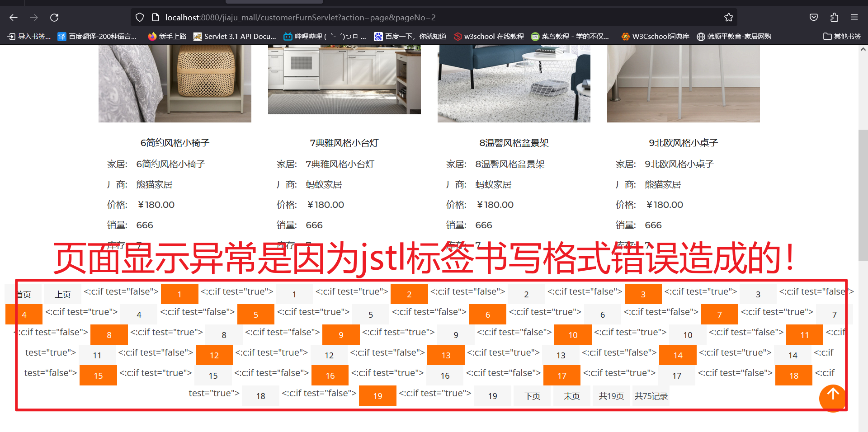Viewport: 868px width, 432px height.
Task: Go back to previous page
Action: pos(14,18)
